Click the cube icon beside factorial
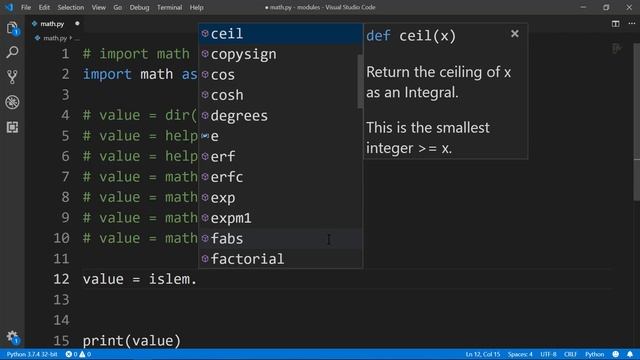This screenshot has width=640, height=360. [205, 258]
